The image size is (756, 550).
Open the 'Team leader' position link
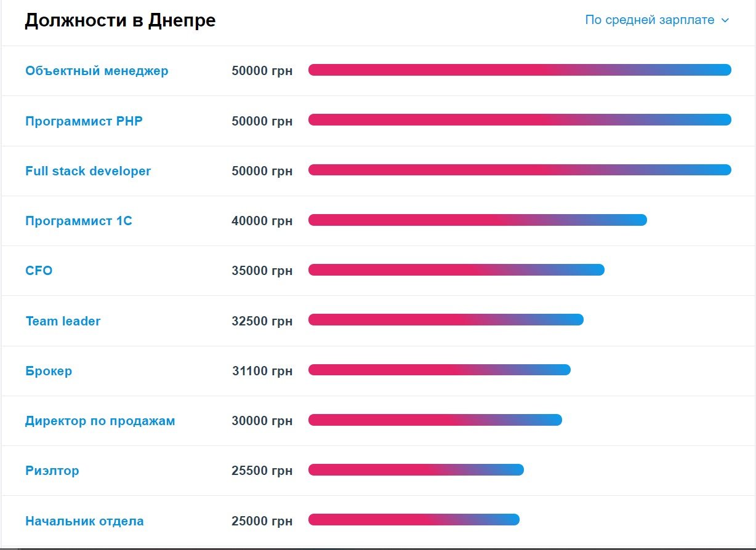(x=63, y=321)
